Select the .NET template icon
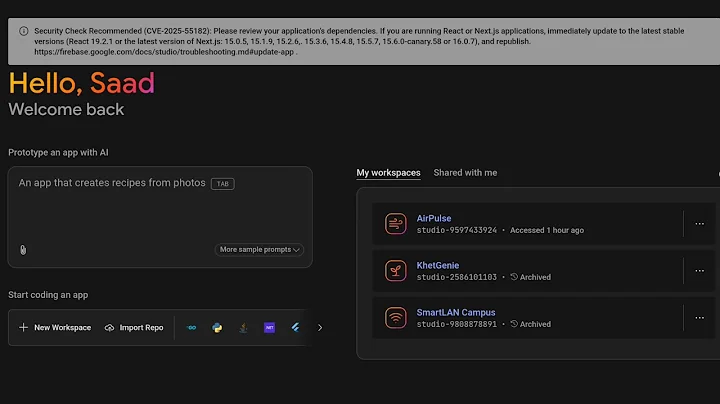The width and height of the screenshot is (720, 404). (270, 327)
